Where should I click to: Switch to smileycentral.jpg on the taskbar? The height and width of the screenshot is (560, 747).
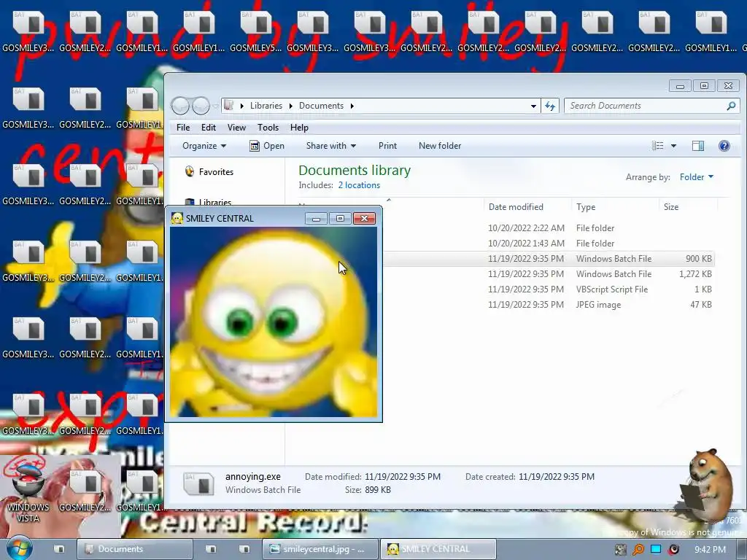tap(320, 549)
